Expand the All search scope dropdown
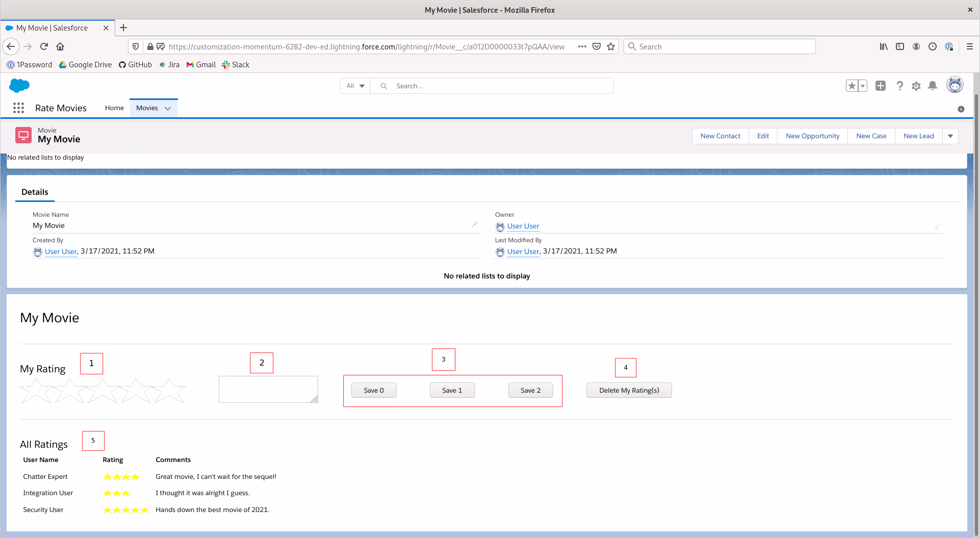980x538 pixels. 355,86
